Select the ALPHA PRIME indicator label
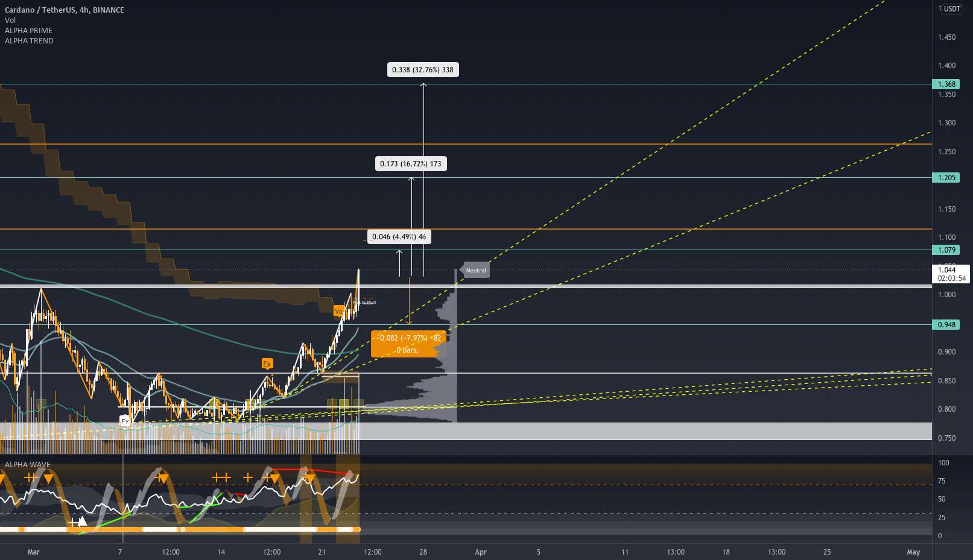Image resolution: width=973 pixels, height=560 pixels. (x=28, y=30)
